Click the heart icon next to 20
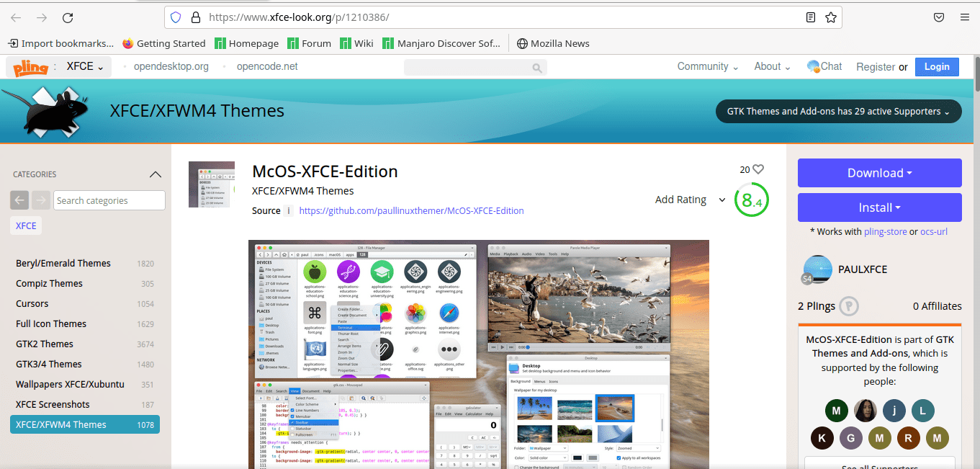The image size is (980, 469). pos(758,169)
